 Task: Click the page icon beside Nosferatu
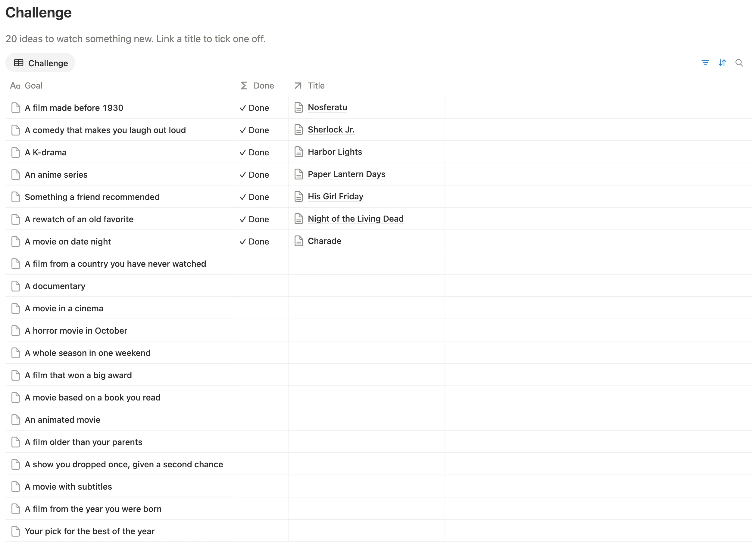click(299, 107)
